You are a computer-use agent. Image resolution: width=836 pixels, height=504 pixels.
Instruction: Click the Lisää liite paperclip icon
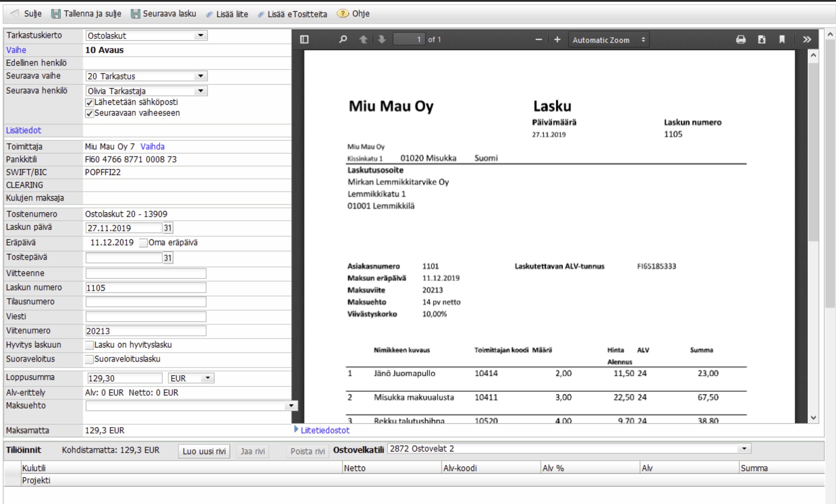209,14
